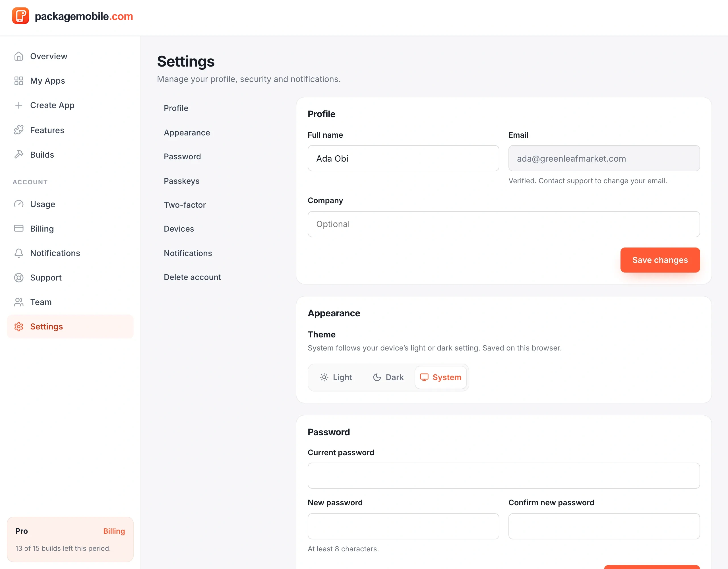Open Notifications in settings subnav

pos(188,253)
